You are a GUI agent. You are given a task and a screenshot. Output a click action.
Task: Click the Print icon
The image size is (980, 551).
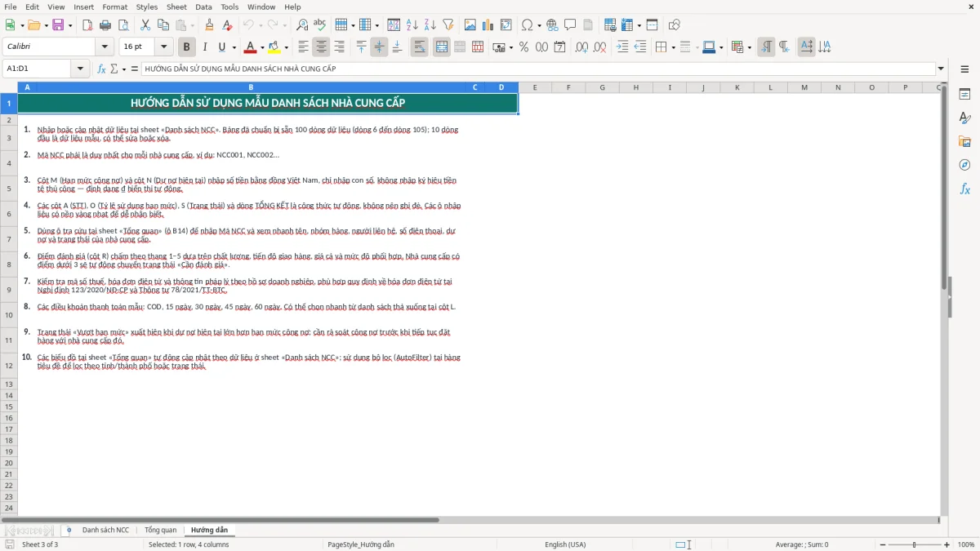(105, 25)
